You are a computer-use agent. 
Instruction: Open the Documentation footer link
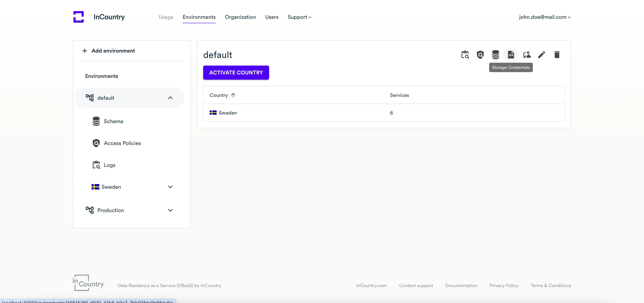(461, 286)
